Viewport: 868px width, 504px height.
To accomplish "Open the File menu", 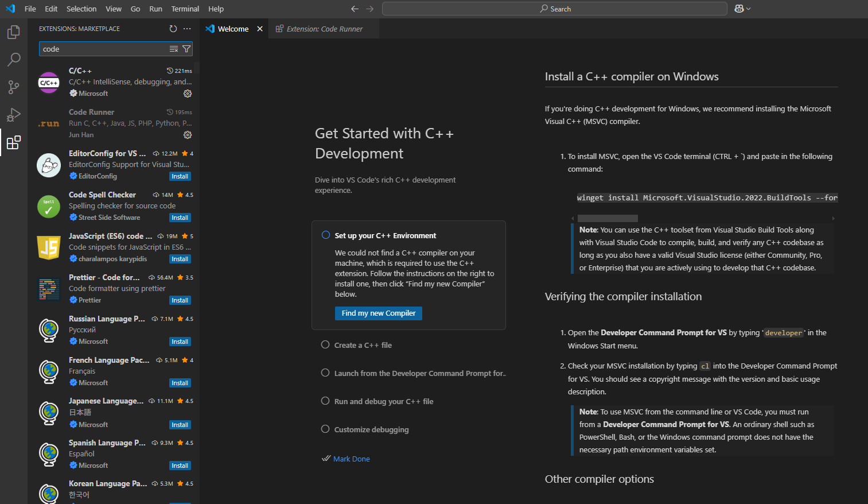I will [30, 9].
